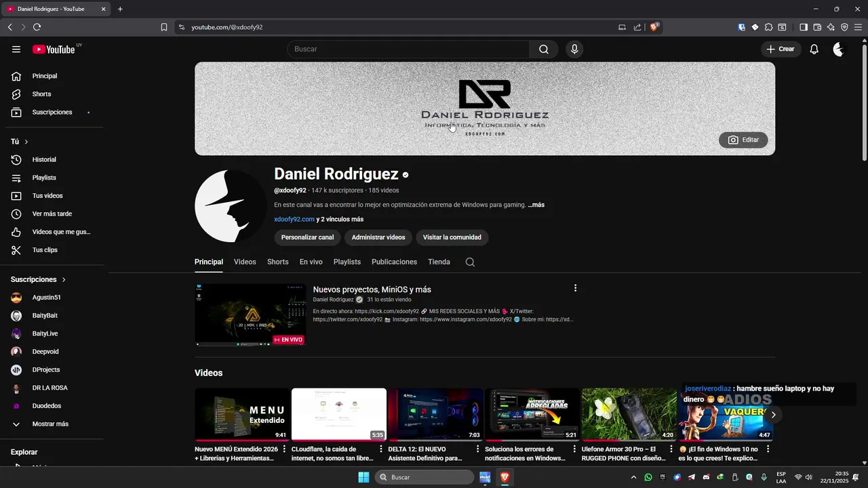Click the Brave shields icon
Viewport: 868px width, 488px height.
coord(654,27)
